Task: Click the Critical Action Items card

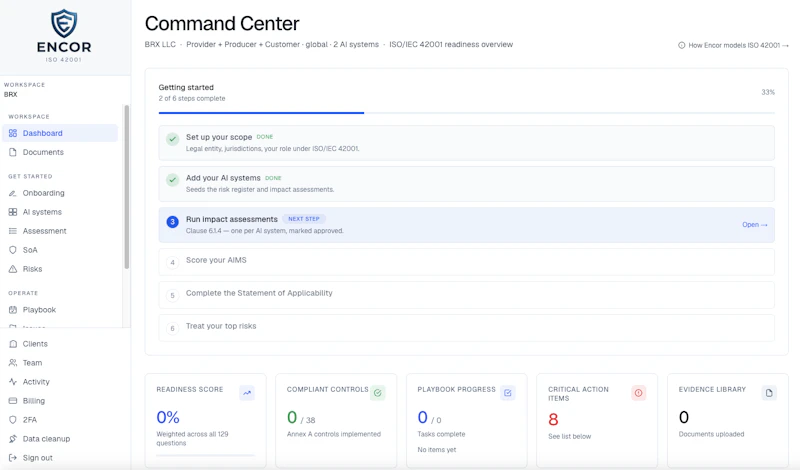Action: (x=597, y=420)
